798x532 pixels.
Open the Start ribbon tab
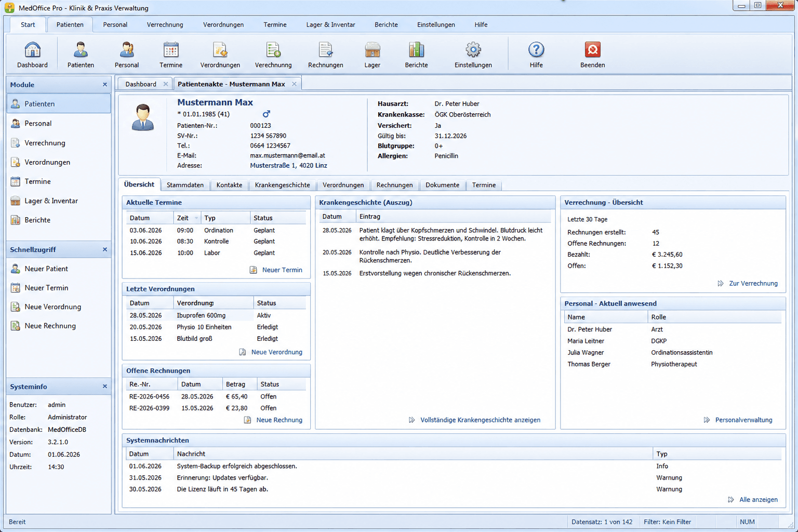coord(28,24)
